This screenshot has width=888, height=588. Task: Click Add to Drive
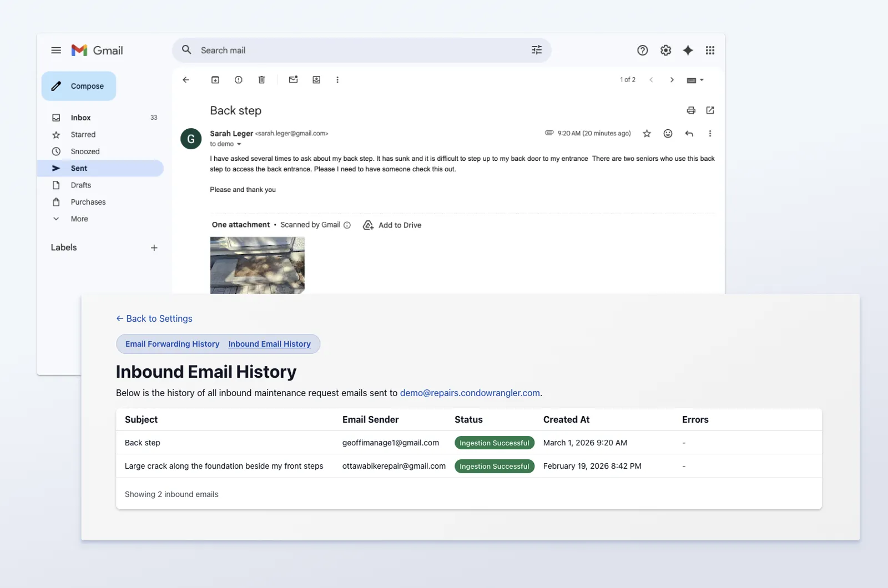click(392, 225)
